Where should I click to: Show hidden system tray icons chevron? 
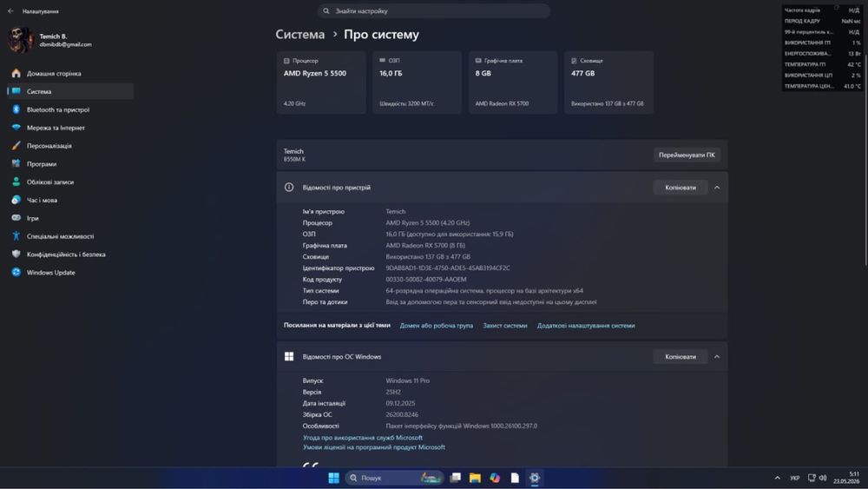(x=777, y=478)
